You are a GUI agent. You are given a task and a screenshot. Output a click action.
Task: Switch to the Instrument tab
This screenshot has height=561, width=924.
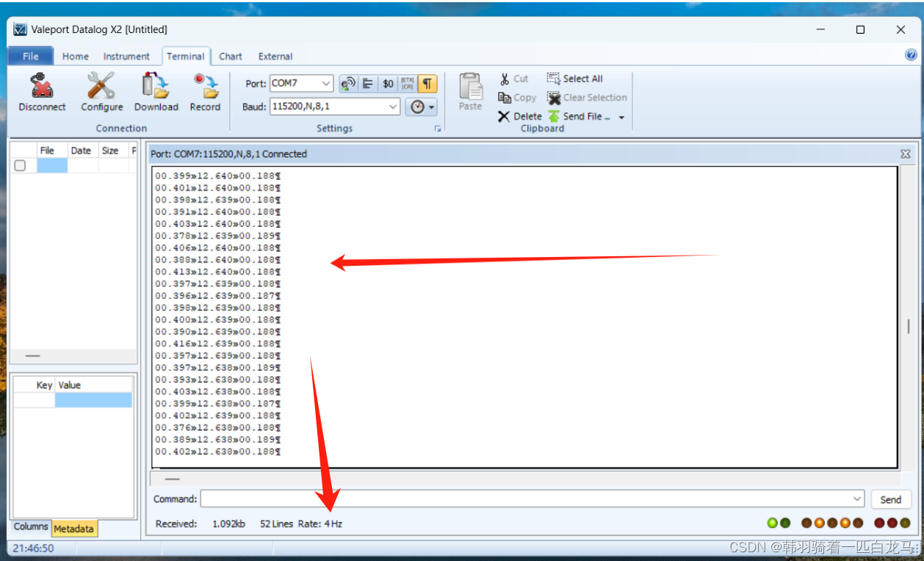click(126, 56)
